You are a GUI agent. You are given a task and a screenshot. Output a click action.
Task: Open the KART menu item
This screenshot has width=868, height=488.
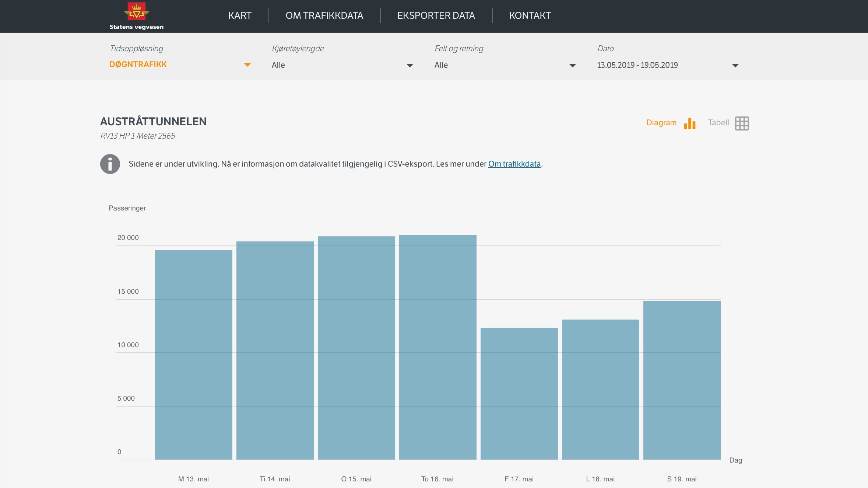click(239, 15)
